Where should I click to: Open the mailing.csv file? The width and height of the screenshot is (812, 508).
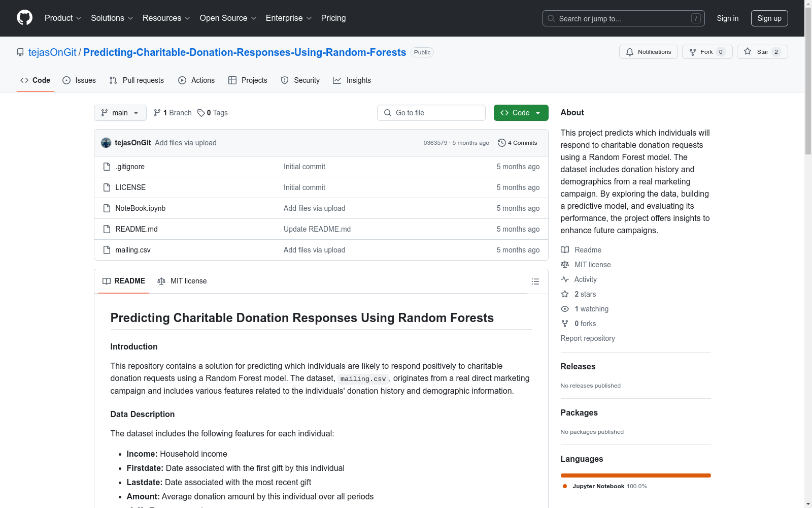pyautogui.click(x=133, y=250)
